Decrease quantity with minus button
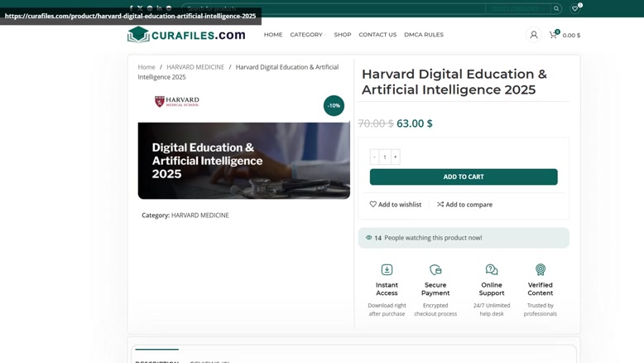Screen dimensions: 644x363 coord(374,157)
